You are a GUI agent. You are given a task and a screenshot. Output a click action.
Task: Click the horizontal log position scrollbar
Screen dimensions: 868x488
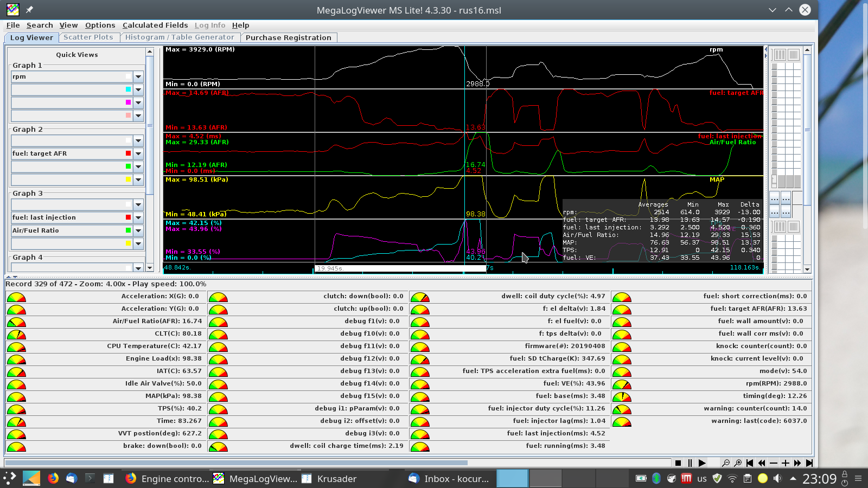tap(236, 463)
